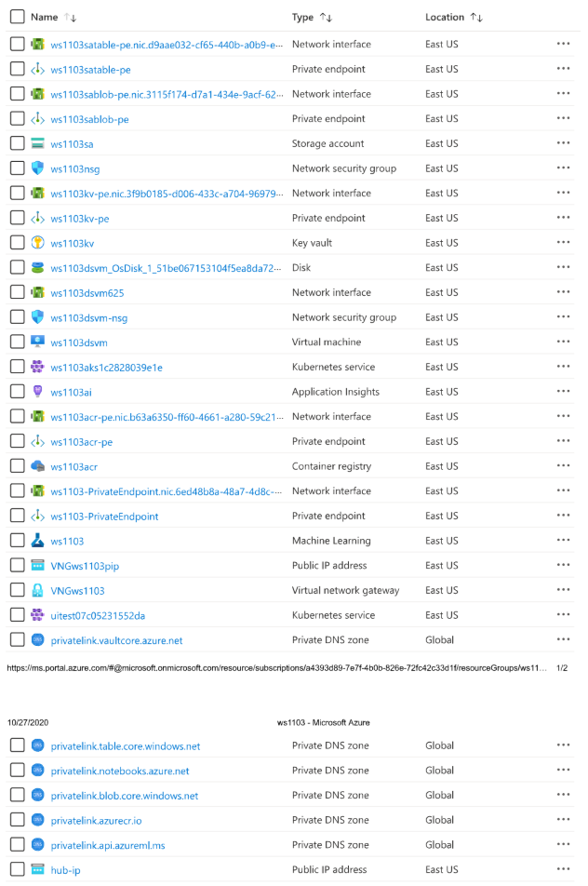Image resolution: width=588 pixels, height=886 pixels.
Task: Click the ws1103dsvm-nsg shield icon
Action: pos(37,317)
